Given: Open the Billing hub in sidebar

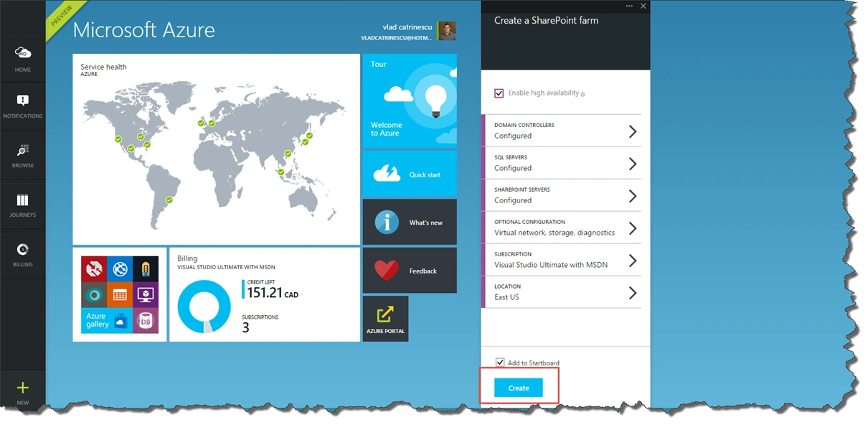Looking at the screenshot, I should pos(23,254).
